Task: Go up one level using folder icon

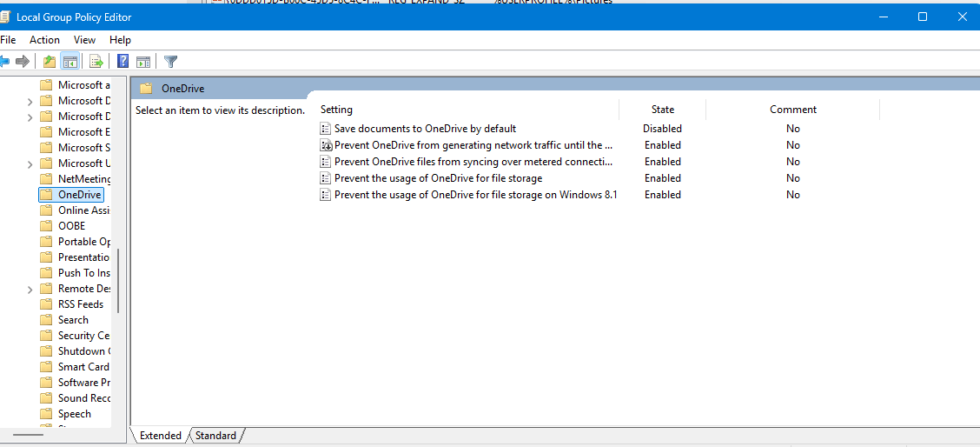Action: pyautogui.click(x=50, y=62)
